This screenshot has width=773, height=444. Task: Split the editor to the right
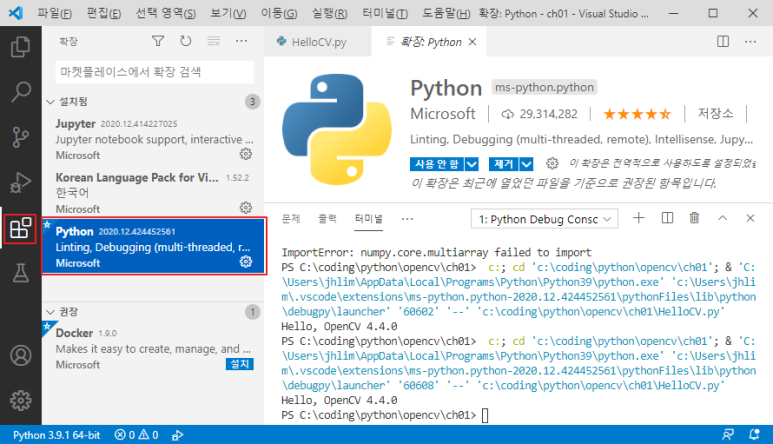(723, 41)
